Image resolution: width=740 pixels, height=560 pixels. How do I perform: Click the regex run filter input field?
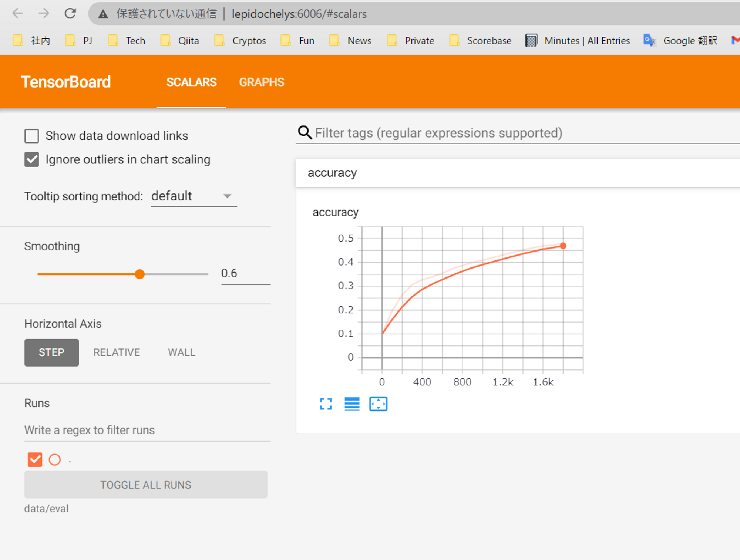click(147, 430)
